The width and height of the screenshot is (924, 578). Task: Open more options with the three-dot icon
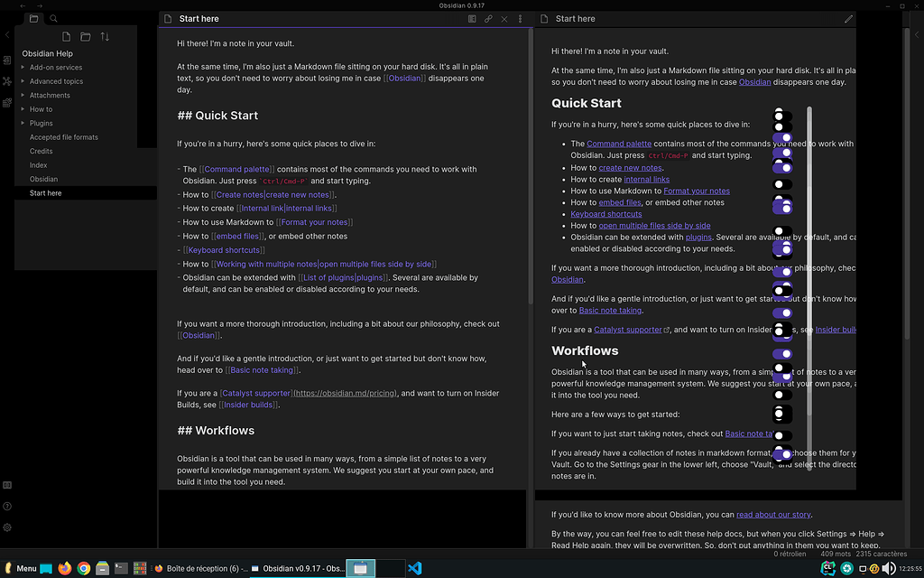[519, 18]
